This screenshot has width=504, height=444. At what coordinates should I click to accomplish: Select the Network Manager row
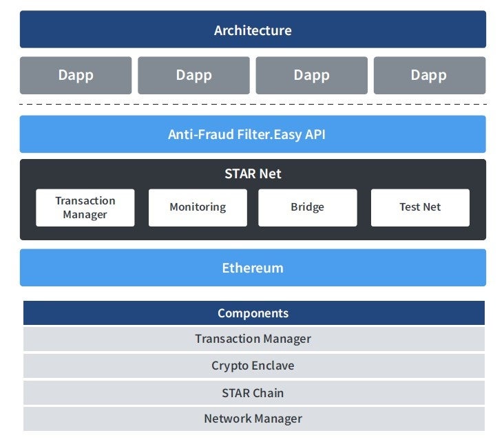coord(254,419)
